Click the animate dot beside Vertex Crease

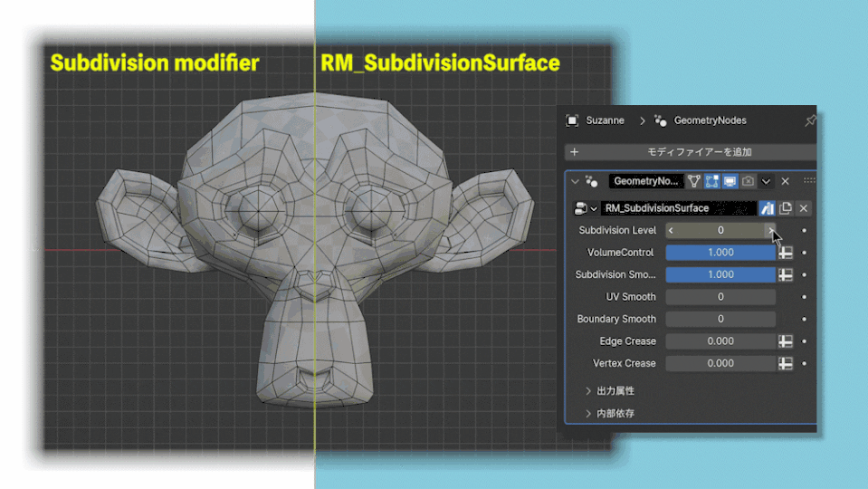point(804,363)
